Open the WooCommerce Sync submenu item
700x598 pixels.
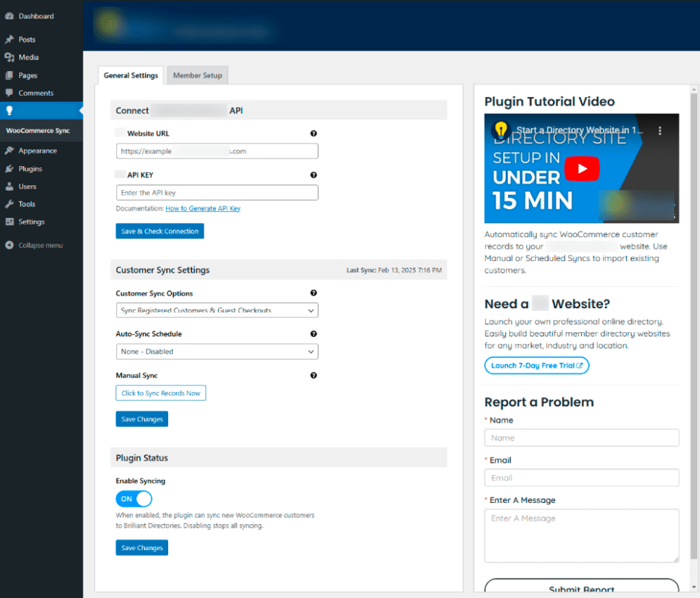[x=38, y=131]
